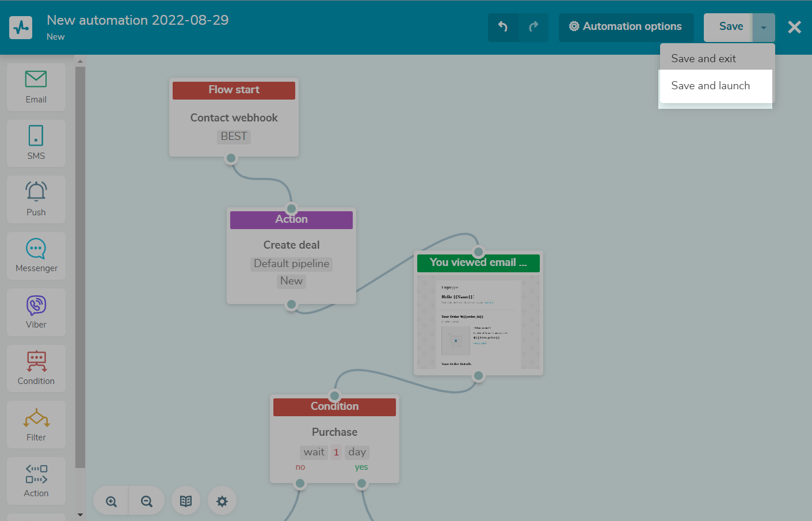The width and height of the screenshot is (812, 521).
Task: Zoom out of the canvas
Action: click(x=147, y=501)
